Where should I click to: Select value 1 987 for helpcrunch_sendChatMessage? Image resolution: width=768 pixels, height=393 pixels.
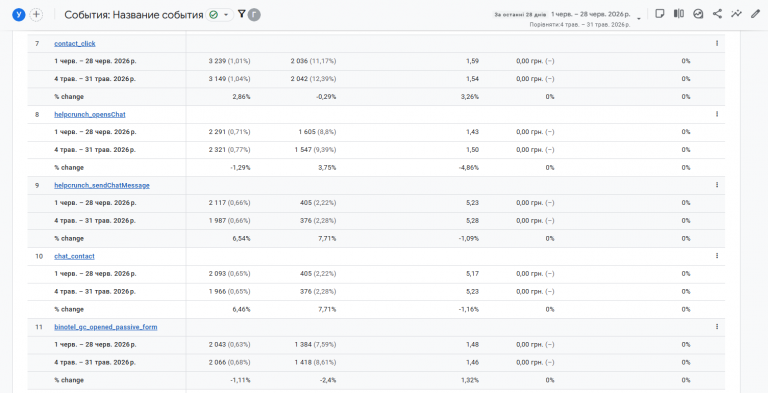tap(217, 221)
